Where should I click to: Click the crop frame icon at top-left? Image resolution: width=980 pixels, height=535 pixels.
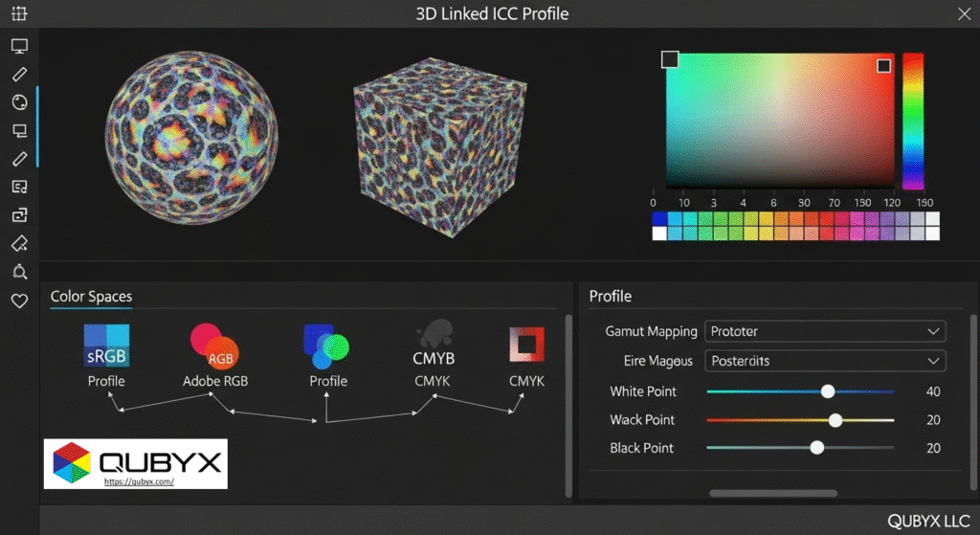pyautogui.click(x=19, y=14)
